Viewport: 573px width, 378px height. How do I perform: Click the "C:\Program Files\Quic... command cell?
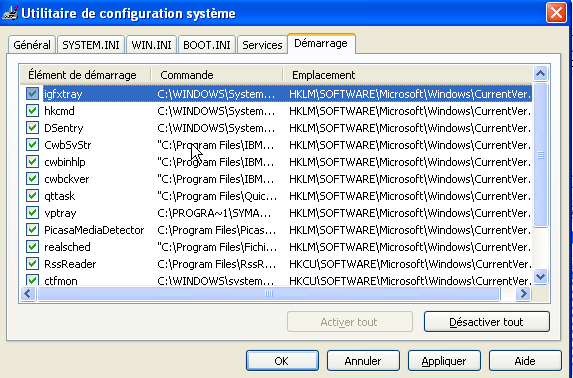click(x=217, y=196)
